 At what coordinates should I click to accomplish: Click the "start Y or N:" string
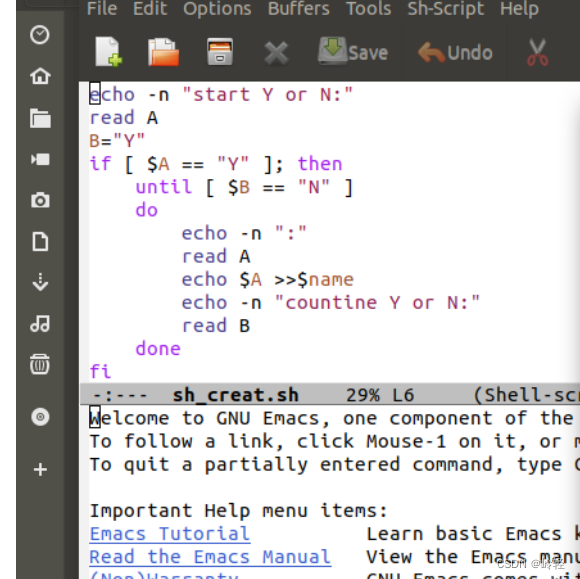pos(268,95)
